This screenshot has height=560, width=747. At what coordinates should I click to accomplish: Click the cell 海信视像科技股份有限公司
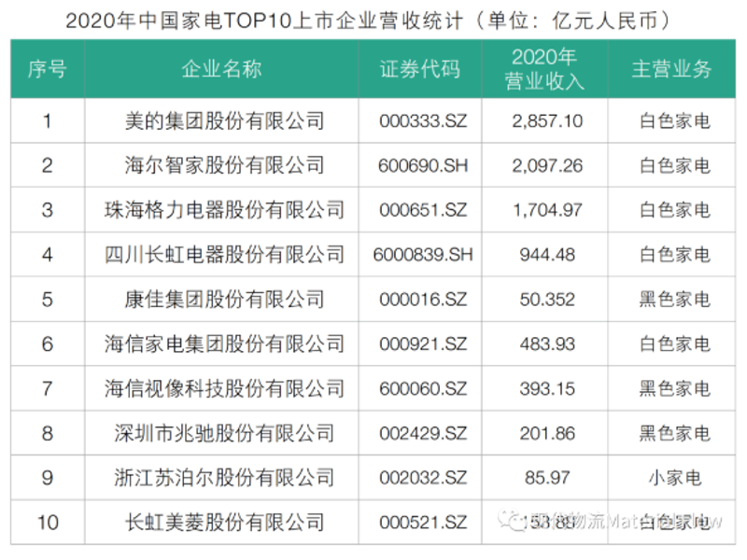tap(224, 388)
